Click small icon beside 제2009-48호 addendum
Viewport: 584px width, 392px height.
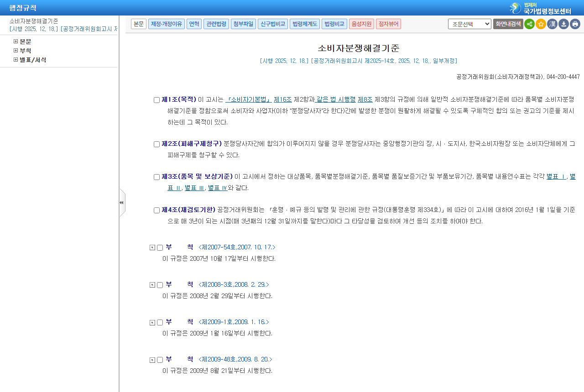click(x=152, y=360)
